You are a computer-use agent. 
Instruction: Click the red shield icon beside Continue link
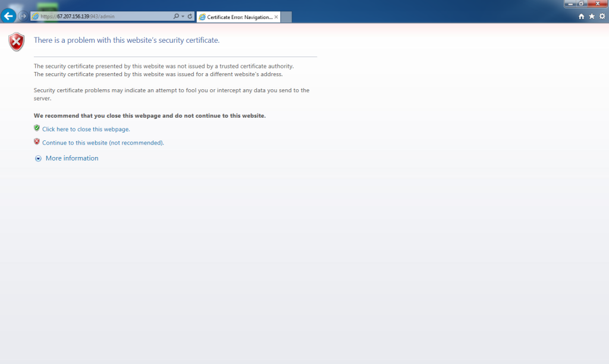coord(37,142)
